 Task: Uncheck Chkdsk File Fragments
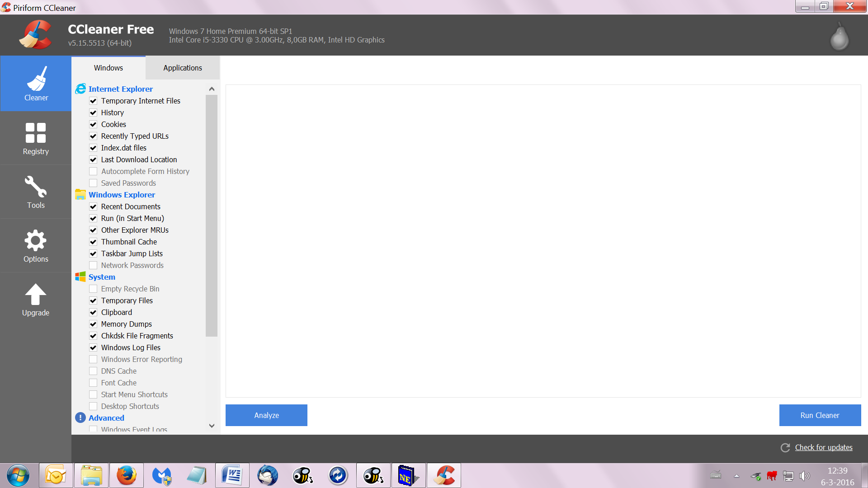(93, 336)
